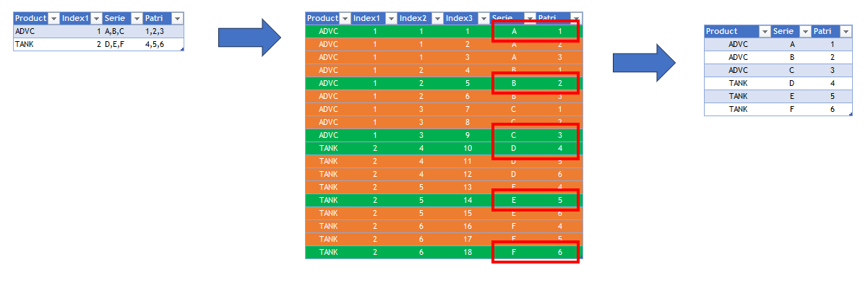Select Index3 cell 13 in middle table
The image size is (868, 283).
tap(467, 187)
